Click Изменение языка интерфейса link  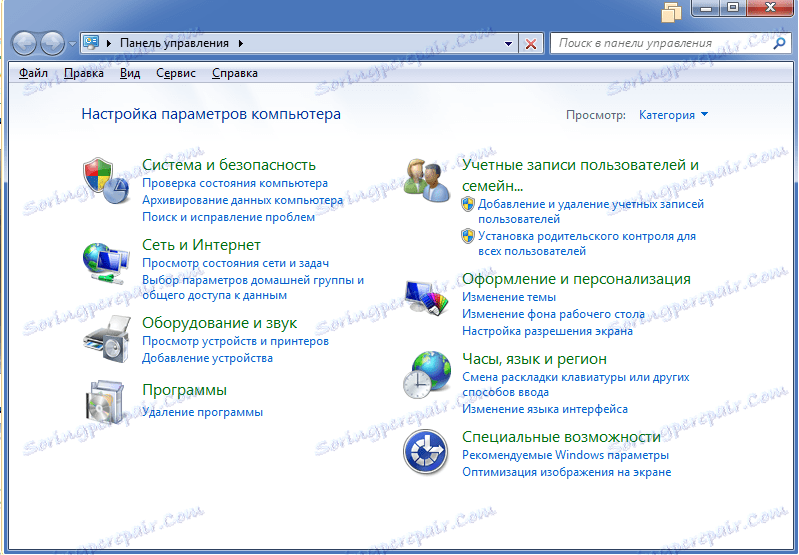(545, 409)
